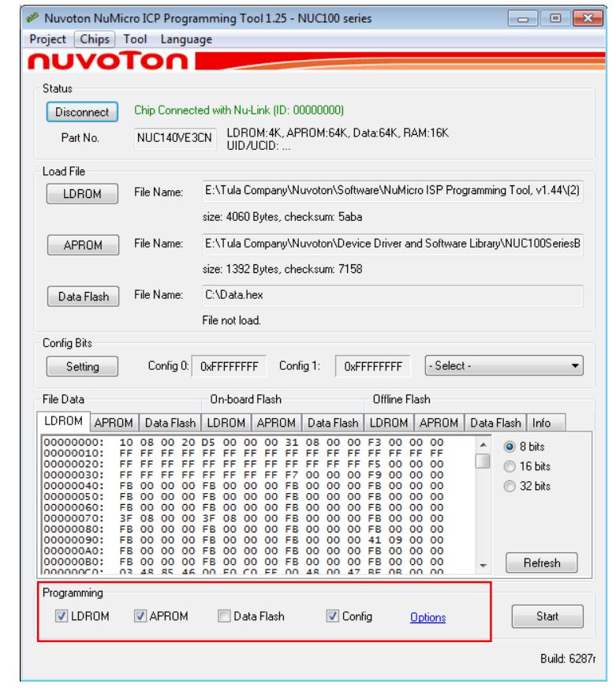The image size is (616, 691).
Task: Open Config Bits Setting dialog
Action: [x=82, y=366]
